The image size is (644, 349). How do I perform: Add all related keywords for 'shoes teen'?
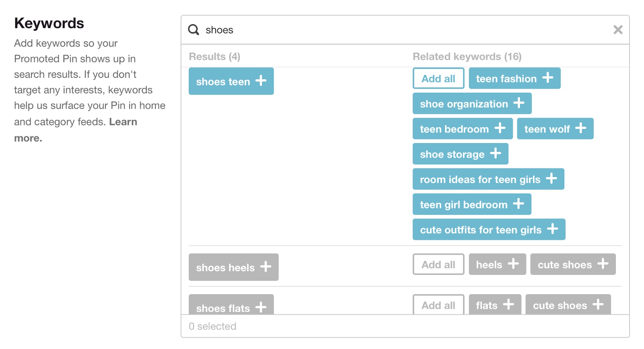point(438,78)
